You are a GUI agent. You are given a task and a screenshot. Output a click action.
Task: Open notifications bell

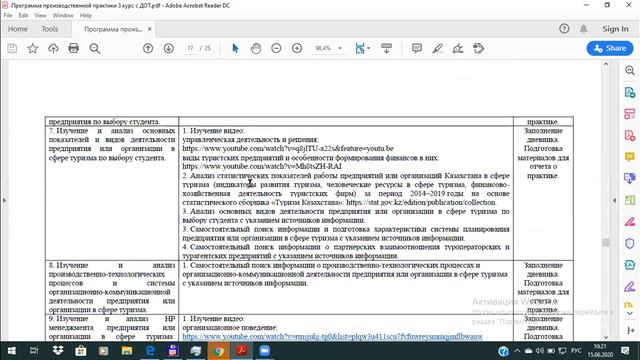pyautogui.click(x=584, y=29)
